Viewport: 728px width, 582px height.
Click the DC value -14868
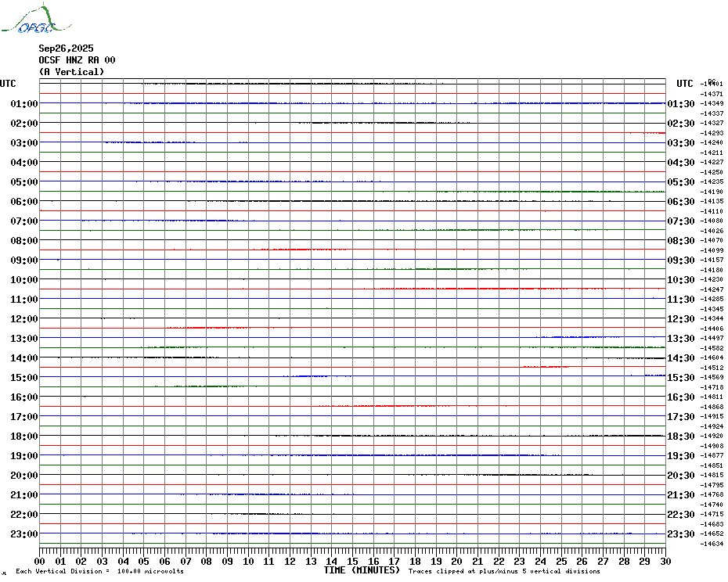pos(712,407)
